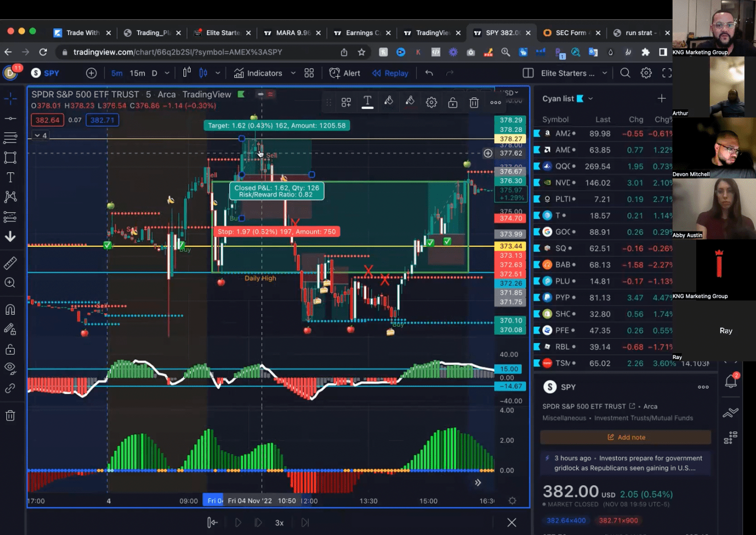Click the compare or add symbol plus
This screenshot has height=535, width=756.
91,73
